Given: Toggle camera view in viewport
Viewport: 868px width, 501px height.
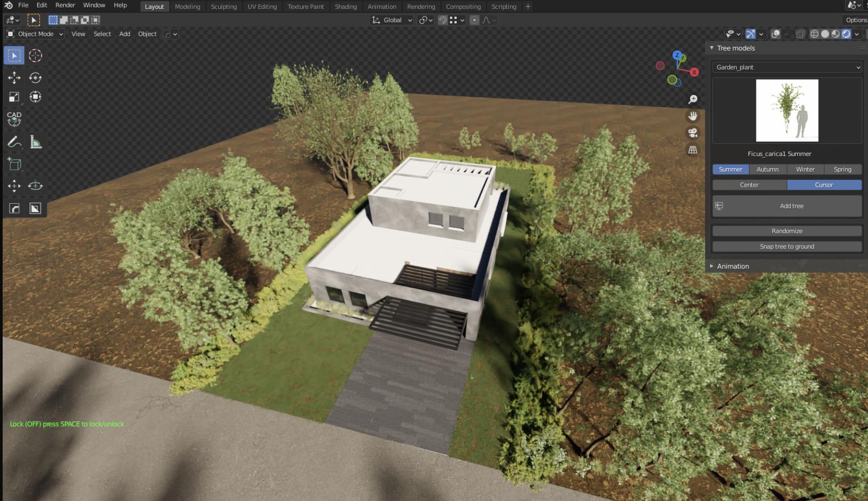Looking at the screenshot, I should [693, 133].
